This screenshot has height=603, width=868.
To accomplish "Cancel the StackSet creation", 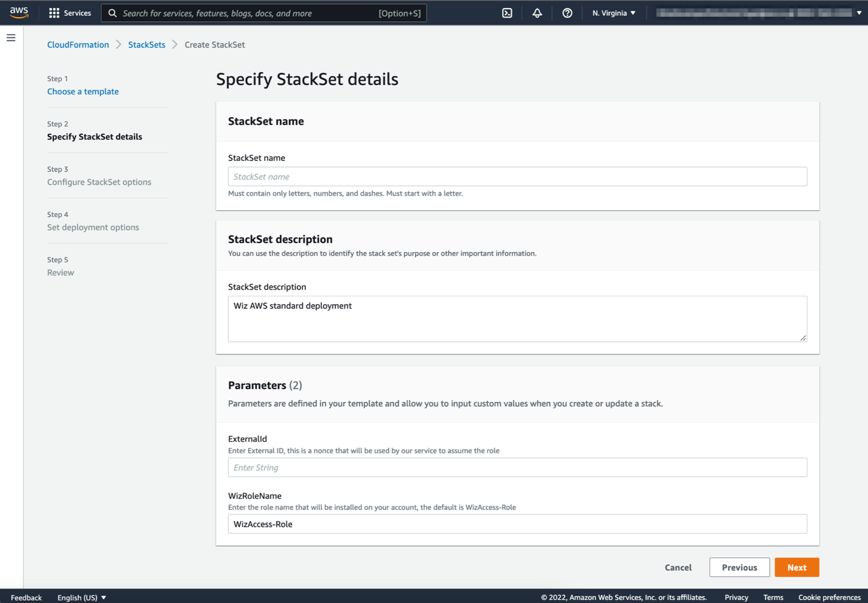I will point(678,567).
